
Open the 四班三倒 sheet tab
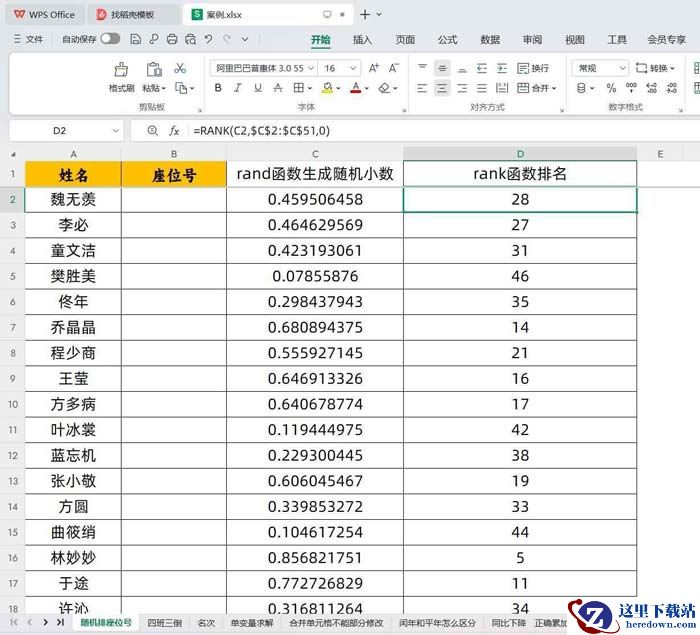coord(164,623)
